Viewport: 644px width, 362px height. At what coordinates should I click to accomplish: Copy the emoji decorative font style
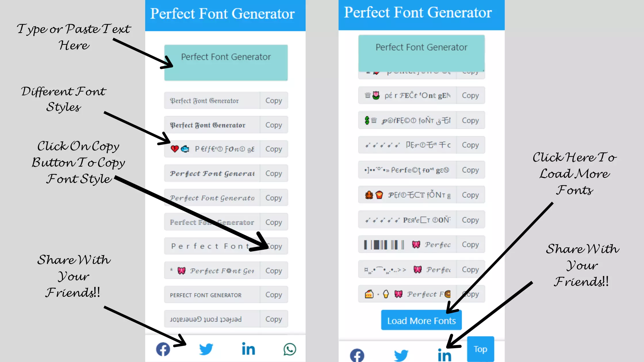pyautogui.click(x=273, y=149)
